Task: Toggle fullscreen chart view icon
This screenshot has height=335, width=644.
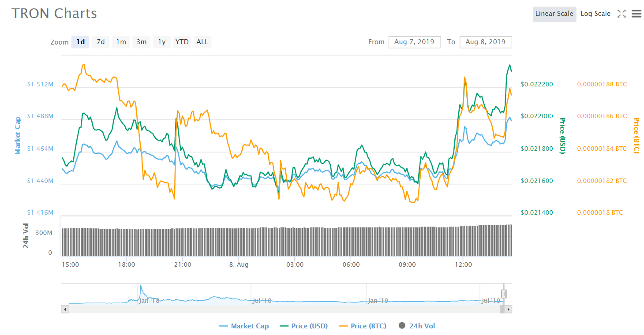Action: tap(622, 14)
